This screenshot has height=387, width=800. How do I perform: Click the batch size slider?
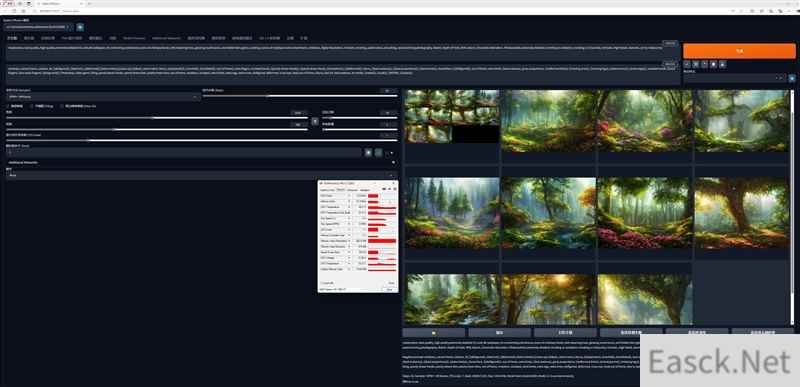pyautogui.click(x=360, y=130)
